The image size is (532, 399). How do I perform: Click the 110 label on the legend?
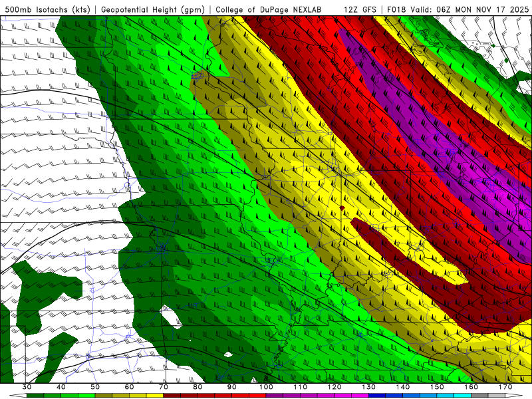pyautogui.click(x=301, y=387)
